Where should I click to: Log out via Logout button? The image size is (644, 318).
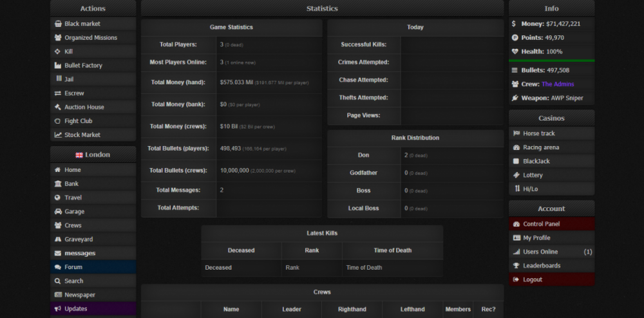(552, 279)
